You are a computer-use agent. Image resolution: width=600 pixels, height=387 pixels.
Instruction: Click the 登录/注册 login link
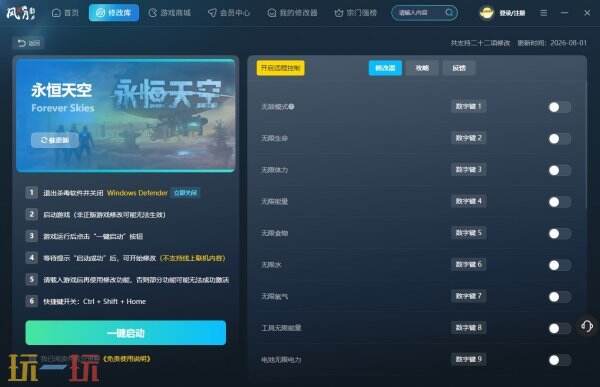(x=512, y=13)
